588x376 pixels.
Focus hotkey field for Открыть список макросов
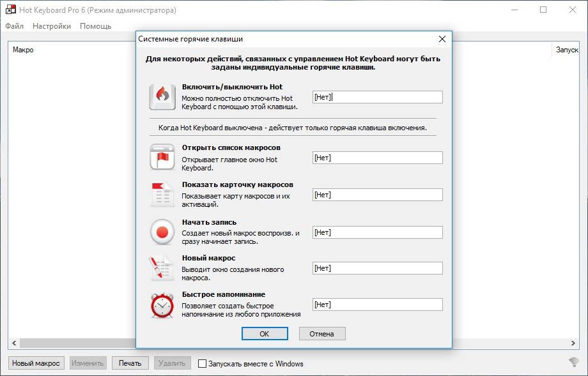coord(378,158)
